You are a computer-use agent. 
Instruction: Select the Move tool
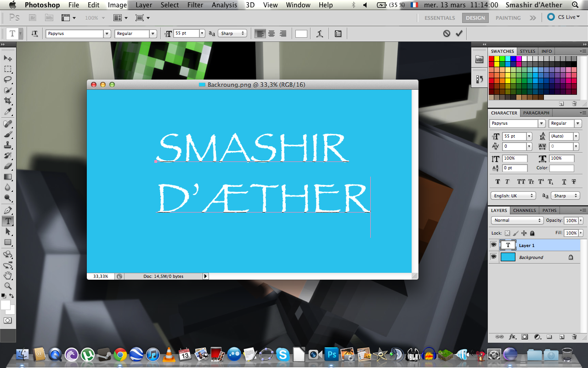[x=8, y=58]
